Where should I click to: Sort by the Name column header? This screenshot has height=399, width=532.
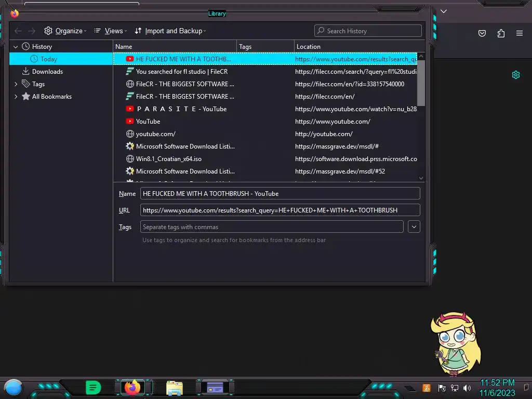click(x=175, y=46)
